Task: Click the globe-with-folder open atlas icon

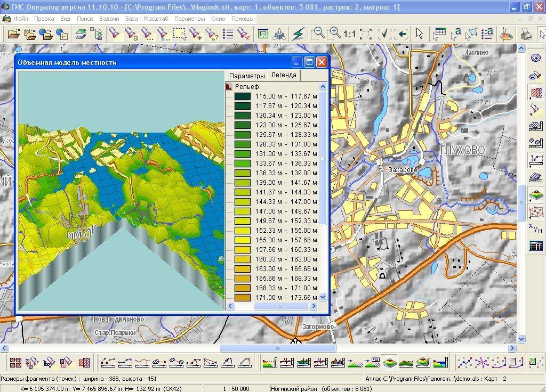Action: pyautogui.click(x=46, y=34)
